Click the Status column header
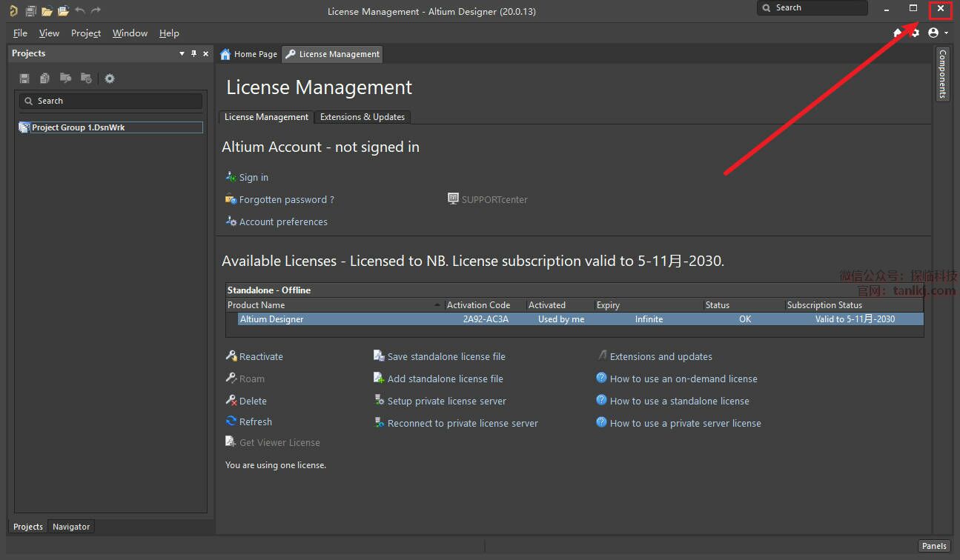This screenshot has width=960, height=560. [744, 305]
